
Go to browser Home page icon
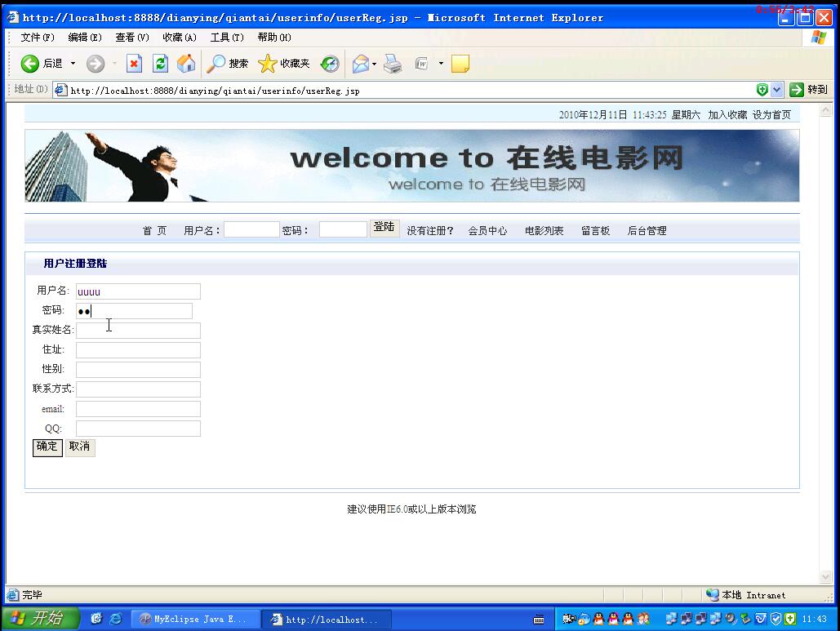(x=186, y=64)
